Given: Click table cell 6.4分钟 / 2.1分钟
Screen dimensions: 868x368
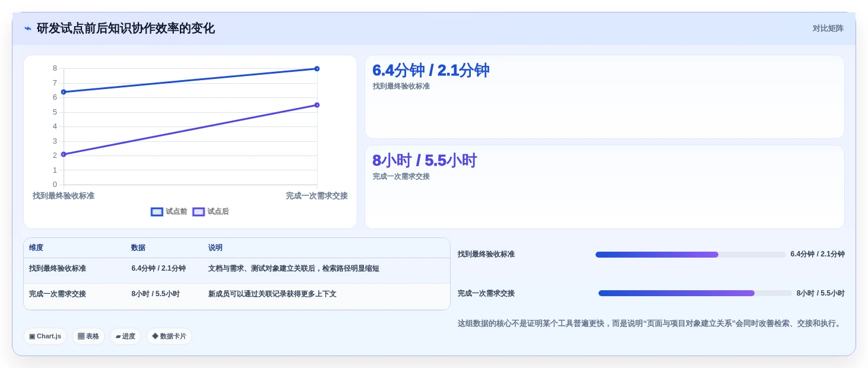Looking at the screenshot, I should tap(159, 269).
